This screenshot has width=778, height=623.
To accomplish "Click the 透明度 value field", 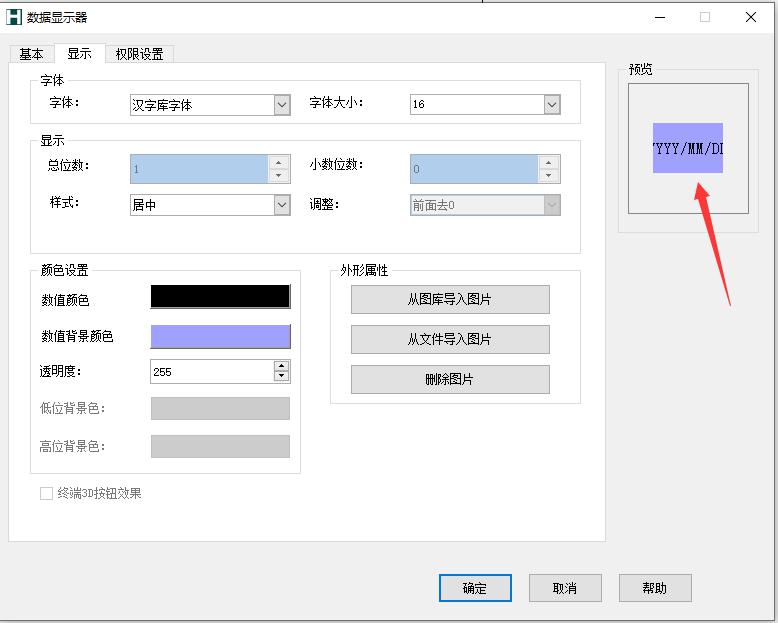I will pyautogui.click(x=210, y=371).
